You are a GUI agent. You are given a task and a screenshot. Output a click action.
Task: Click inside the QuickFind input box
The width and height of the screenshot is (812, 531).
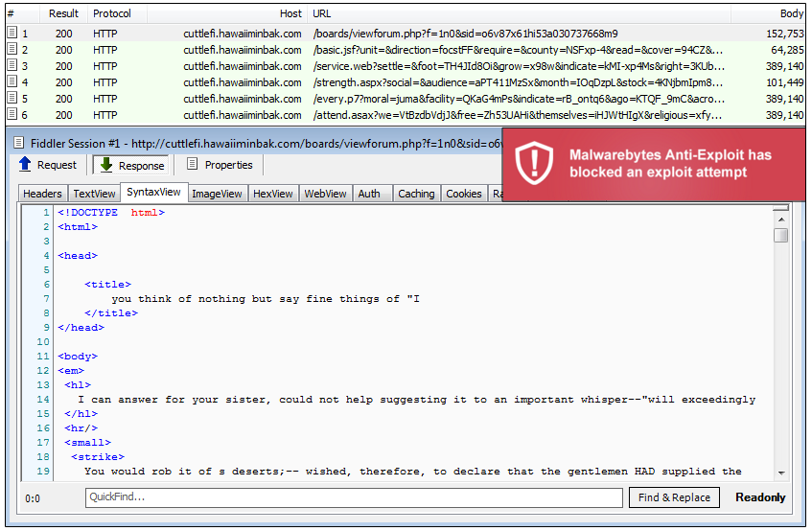coord(353,497)
